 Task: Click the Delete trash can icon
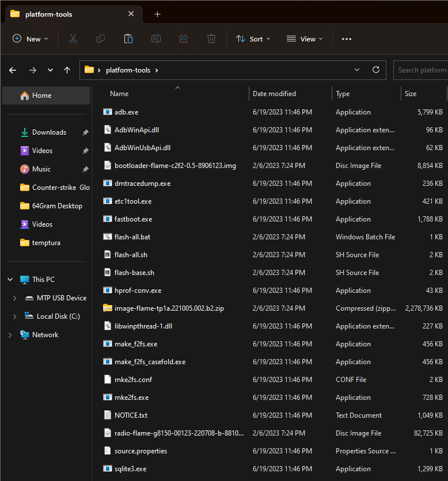pos(211,39)
